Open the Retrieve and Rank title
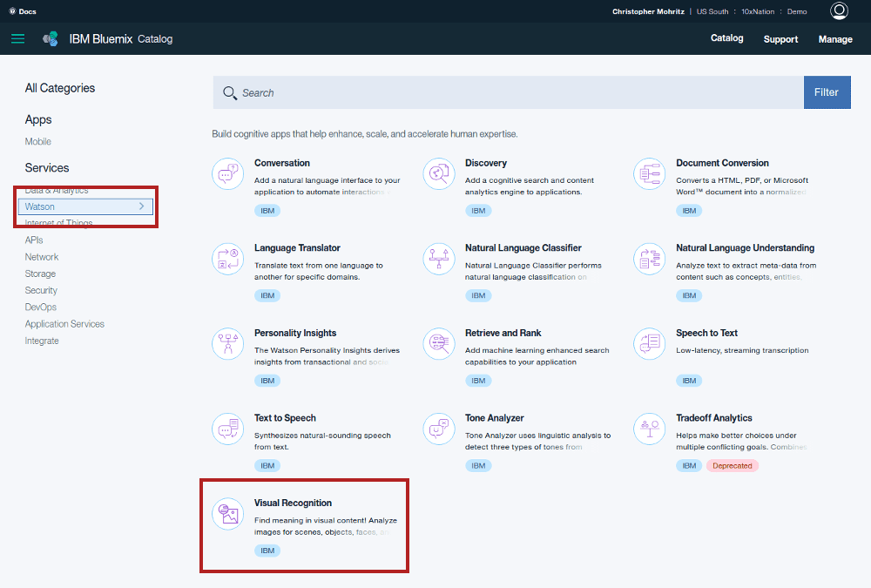The height and width of the screenshot is (588, 871). tap(503, 333)
